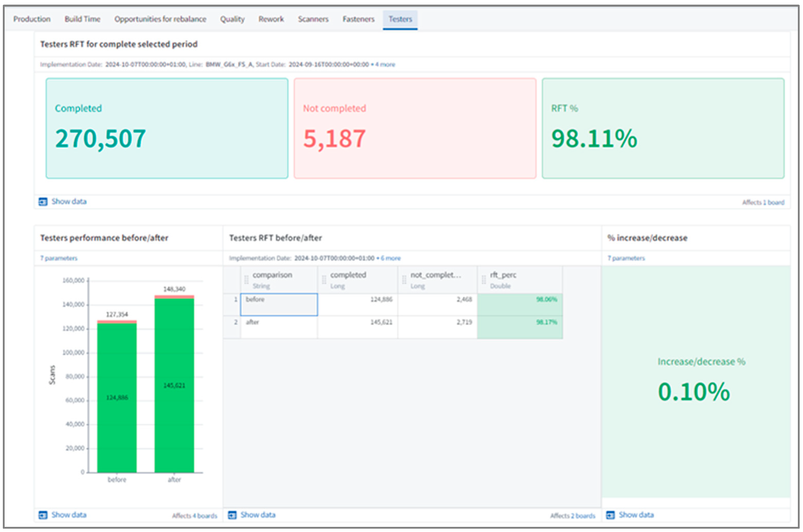Click the 98.06% rft_perc cell
This screenshot has height=532, width=803.
[520, 305]
